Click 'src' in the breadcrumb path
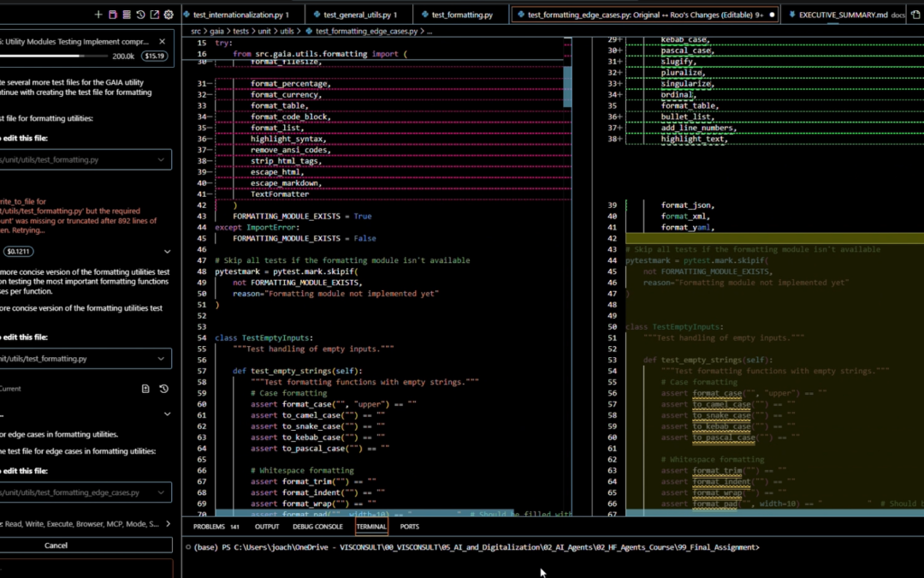This screenshot has width=924, height=578. pyautogui.click(x=196, y=32)
